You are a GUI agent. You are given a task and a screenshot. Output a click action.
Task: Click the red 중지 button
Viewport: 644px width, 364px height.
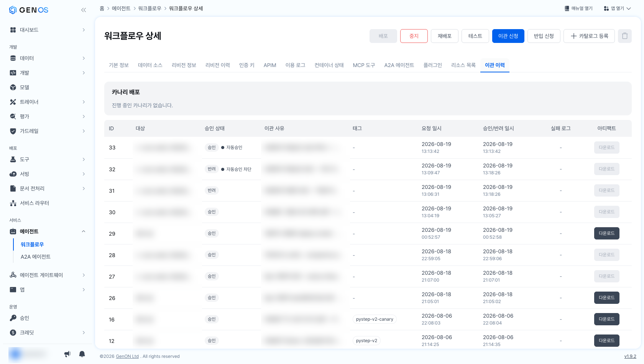[414, 36]
